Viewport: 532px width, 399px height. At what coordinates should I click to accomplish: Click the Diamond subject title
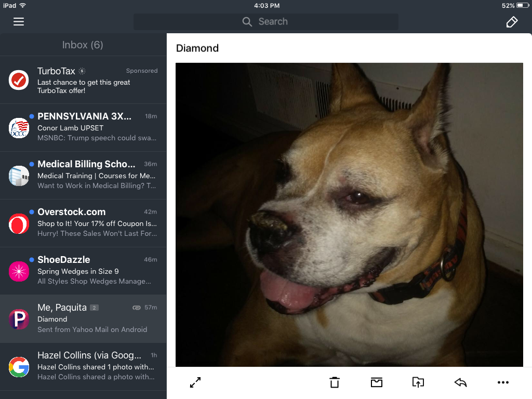click(197, 48)
